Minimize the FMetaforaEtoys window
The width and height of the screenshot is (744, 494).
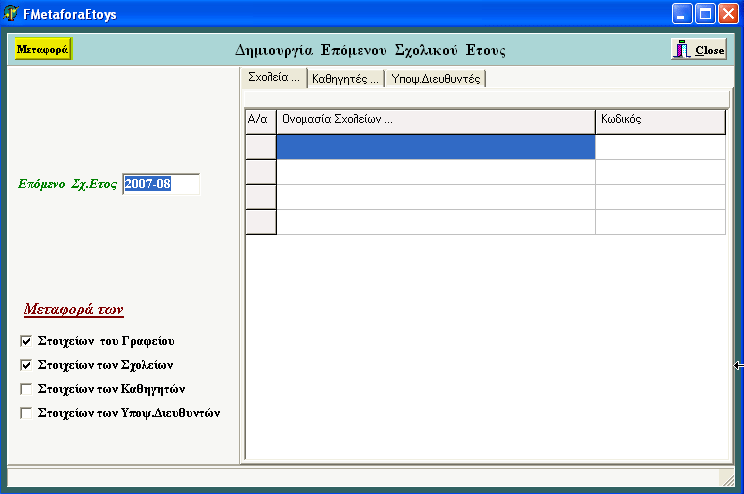coord(682,14)
